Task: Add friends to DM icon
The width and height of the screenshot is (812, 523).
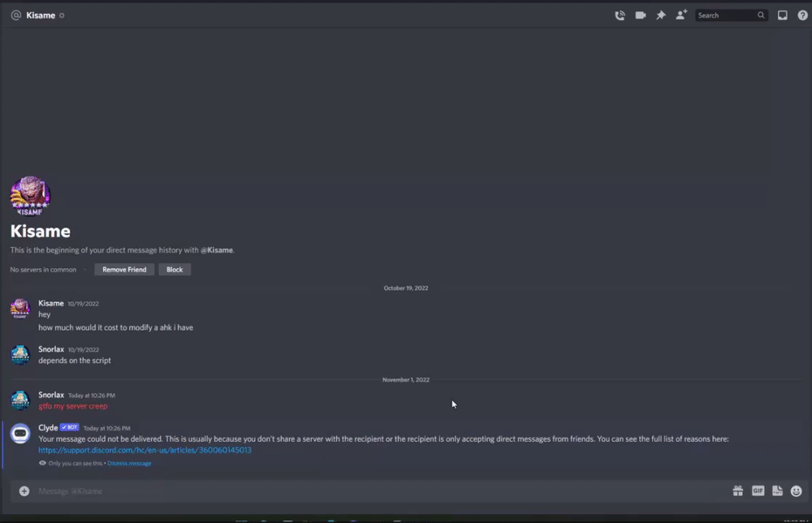Action: click(x=681, y=15)
